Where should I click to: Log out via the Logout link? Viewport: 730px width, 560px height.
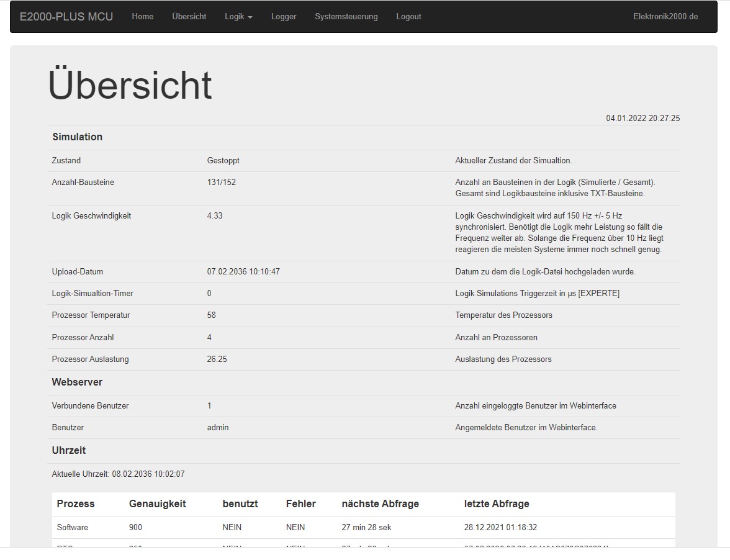tap(408, 17)
